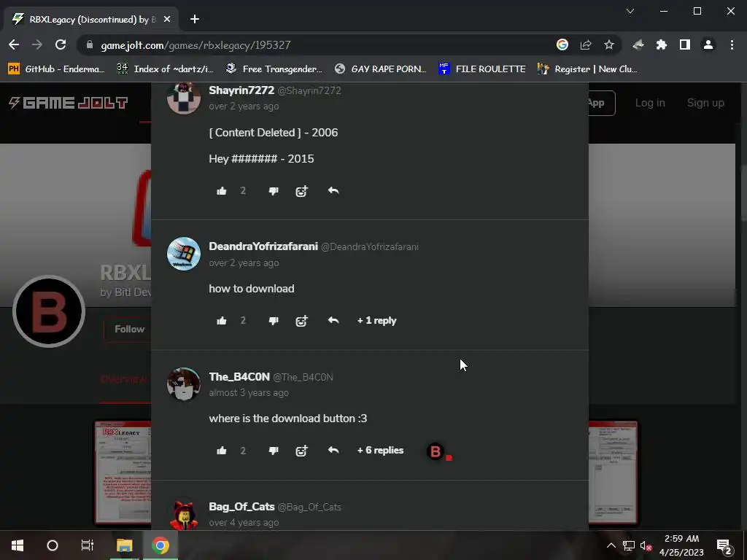The width and height of the screenshot is (747, 560).
Task: Open DeandraYofrizafarani's Windows logo avatar
Action: (x=183, y=254)
